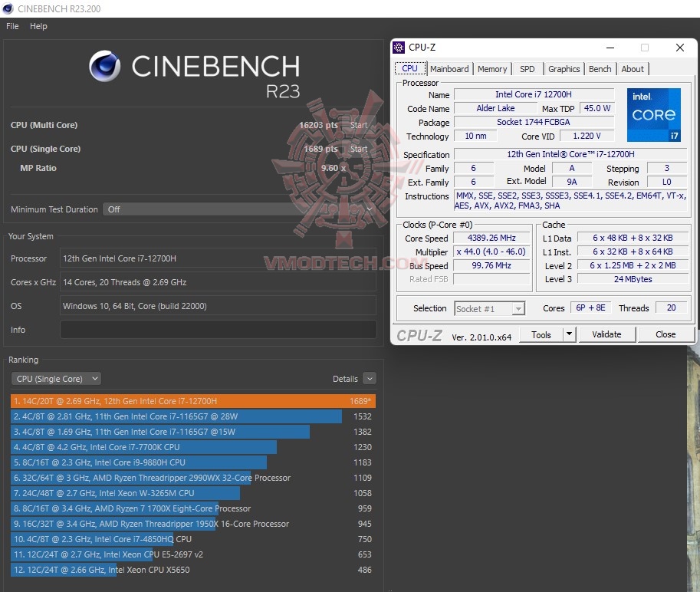Screen dimensions: 700x592
Task: Switch to the Mainboard tab in CPU-Z
Action: (x=449, y=69)
